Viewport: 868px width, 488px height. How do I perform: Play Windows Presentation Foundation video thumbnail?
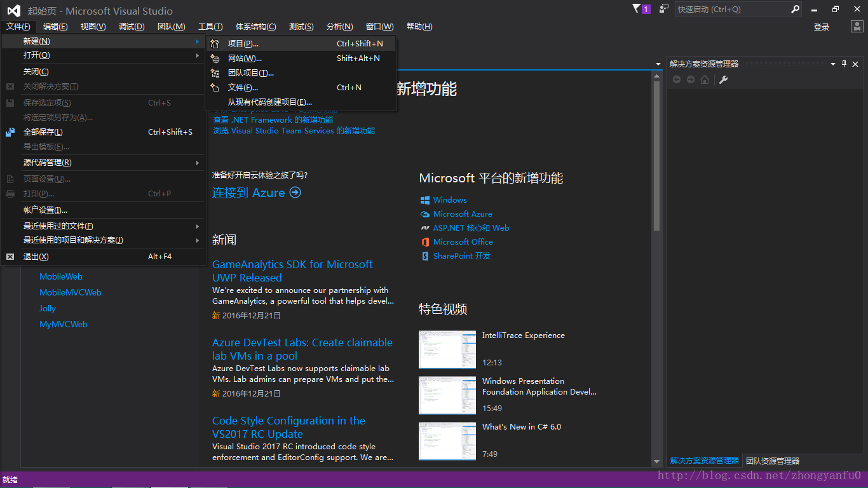click(x=447, y=395)
